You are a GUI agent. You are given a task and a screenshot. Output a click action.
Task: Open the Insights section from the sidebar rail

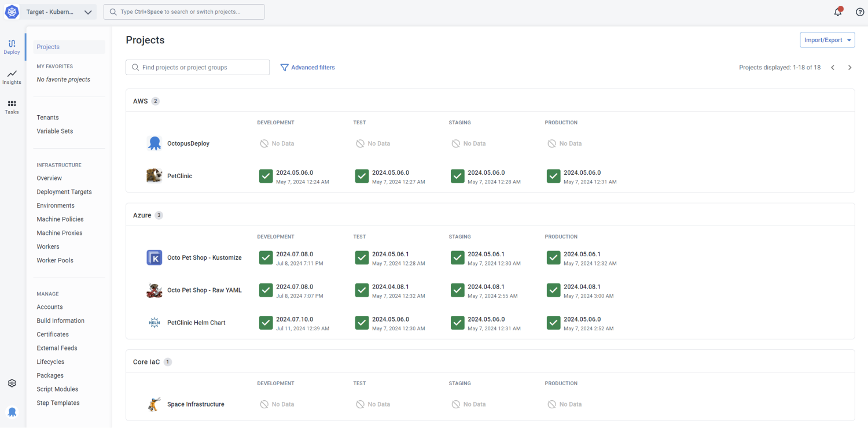coord(12,77)
